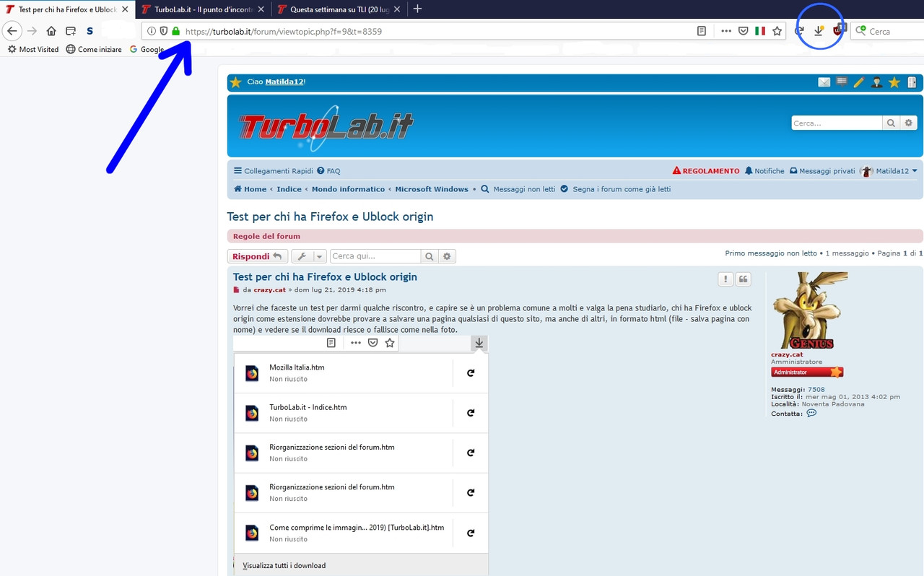Open the REGOLAMENTO link
924x576 pixels.
coord(706,171)
